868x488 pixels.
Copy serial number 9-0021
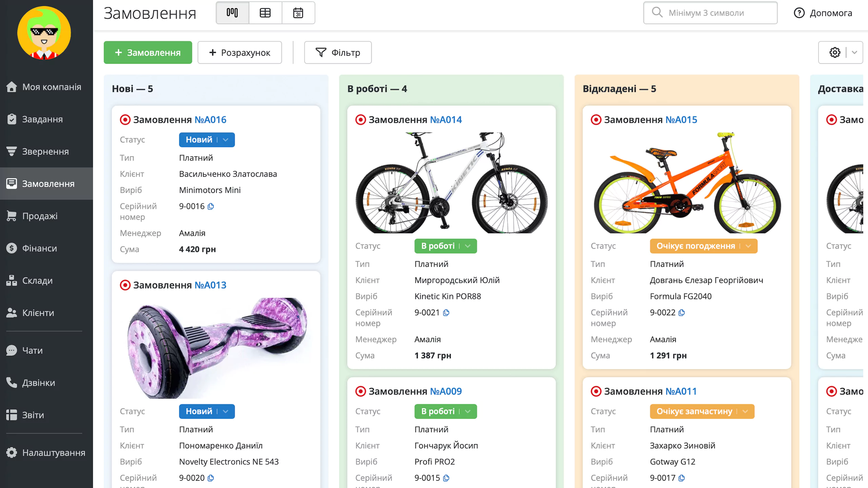tap(447, 312)
